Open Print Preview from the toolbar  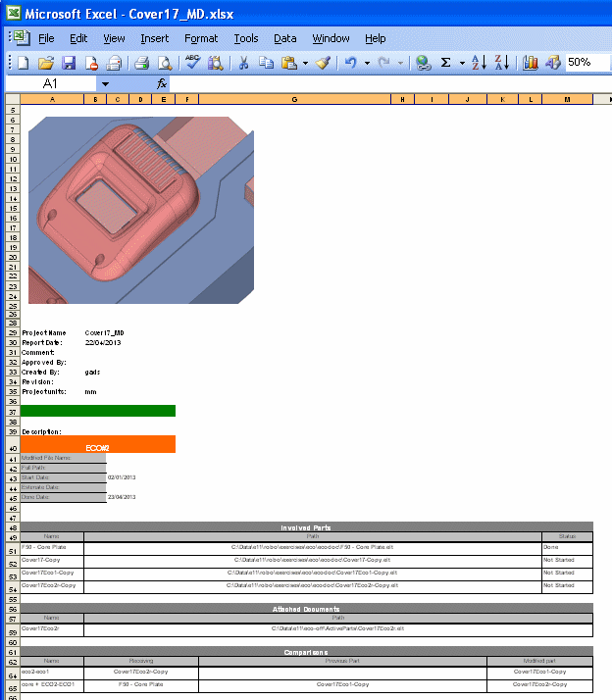tap(164, 63)
